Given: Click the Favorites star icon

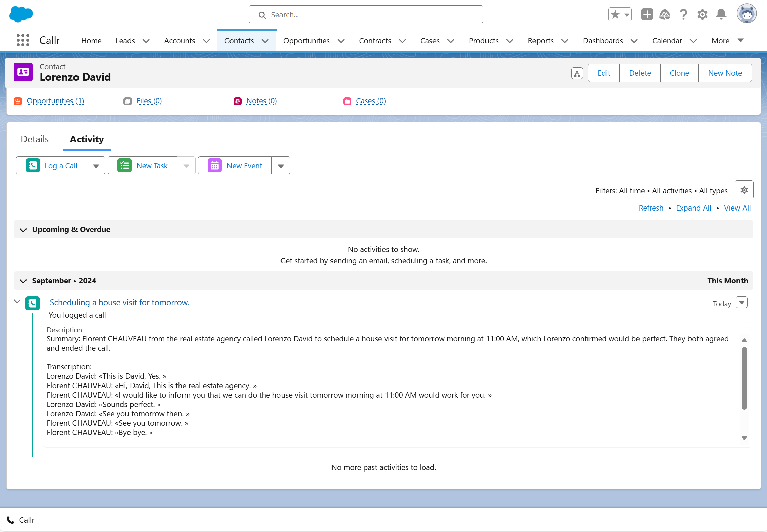Looking at the screenshot, I should 615,15.
